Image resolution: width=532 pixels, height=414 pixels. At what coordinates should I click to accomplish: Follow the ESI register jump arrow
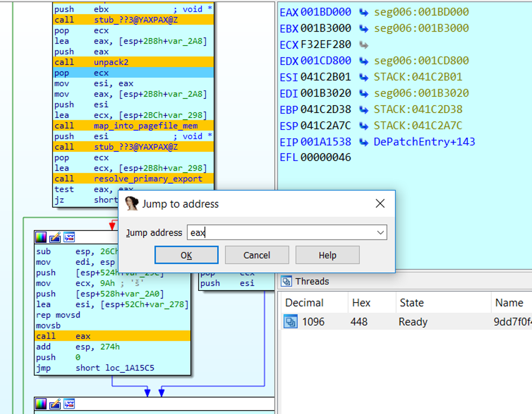tap(364, 77)
